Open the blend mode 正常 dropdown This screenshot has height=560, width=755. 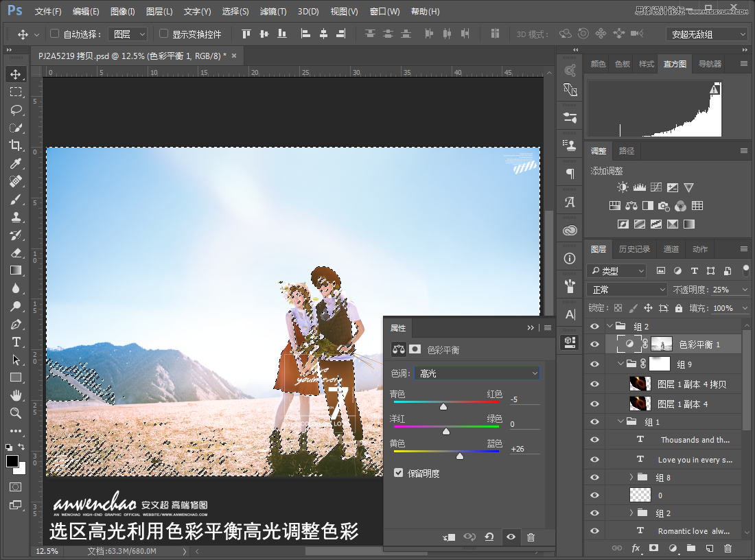tap(627, 290)
